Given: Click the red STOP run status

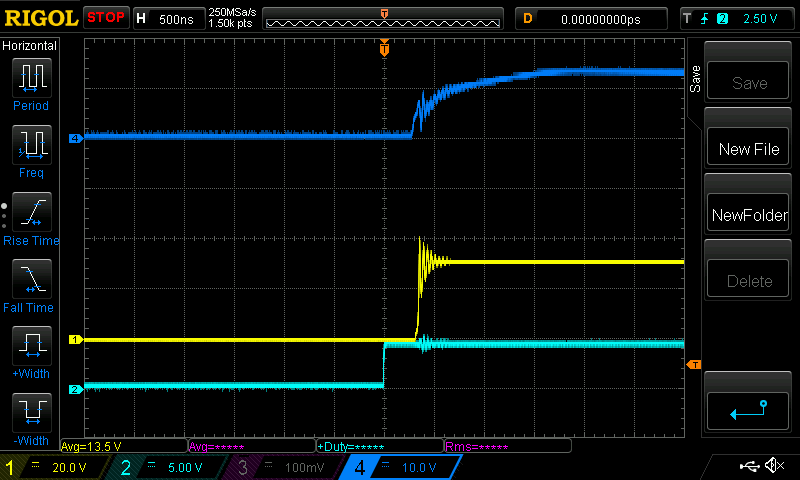Looking at the screenshot, I should click(106, 18).
